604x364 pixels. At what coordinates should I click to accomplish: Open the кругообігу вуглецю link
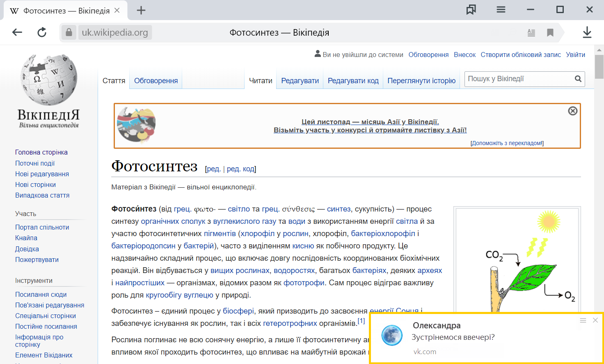(180, 295)
